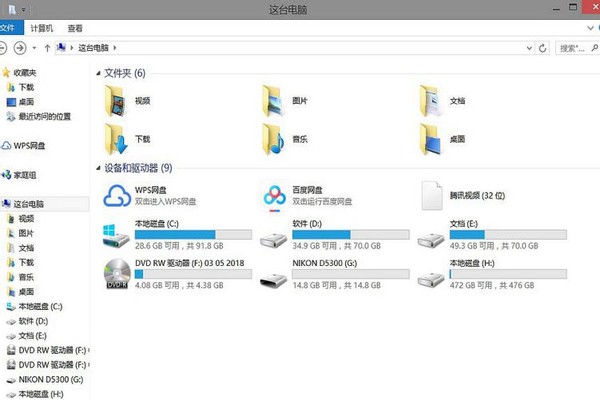600x400 pixels.
Task: Switch to the 查看 tab
Action: 75,28
